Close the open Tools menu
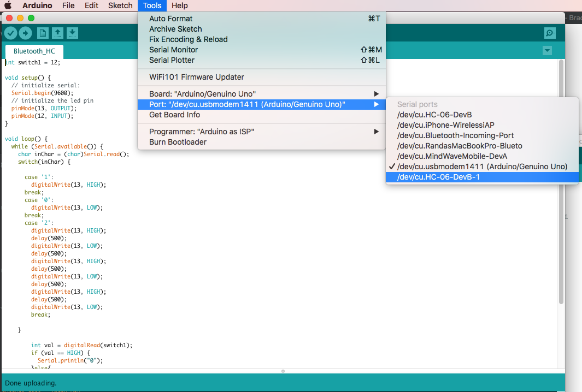 (152, 5)
